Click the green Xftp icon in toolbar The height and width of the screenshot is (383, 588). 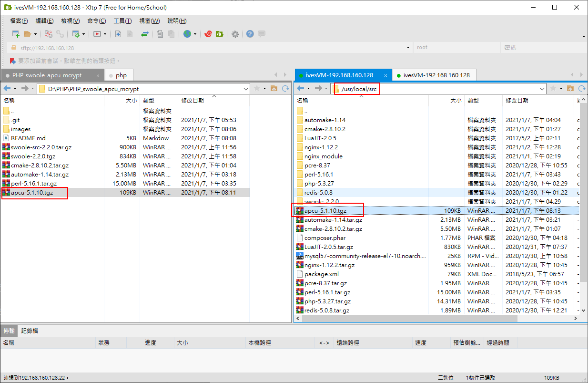click(220, 34)
